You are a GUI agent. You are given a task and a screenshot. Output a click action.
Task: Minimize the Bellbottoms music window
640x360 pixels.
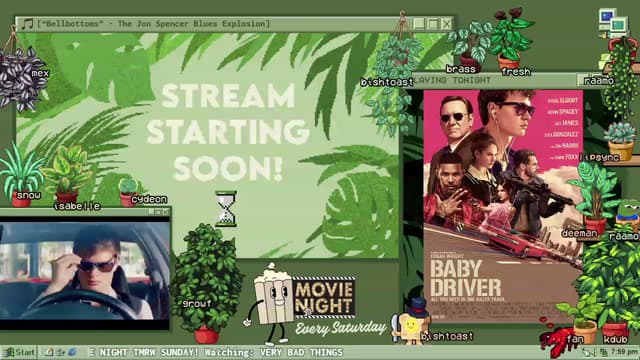[x=419, y=24]
